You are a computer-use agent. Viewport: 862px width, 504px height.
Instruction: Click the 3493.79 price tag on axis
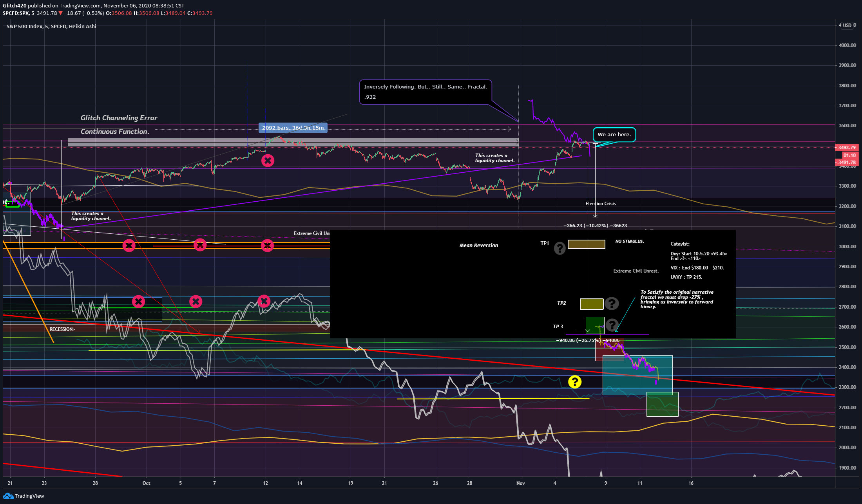pos(847,148)
